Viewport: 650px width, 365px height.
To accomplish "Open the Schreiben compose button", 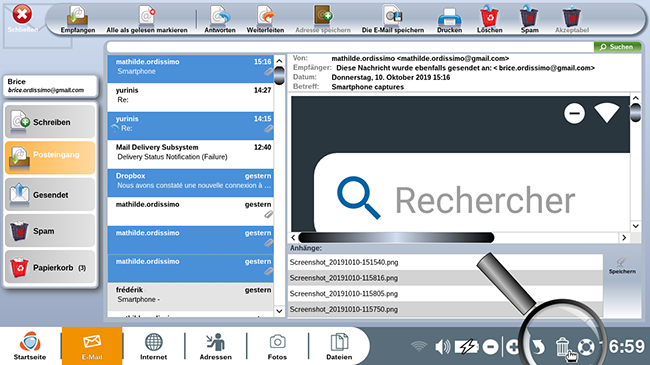I will coord(50,122).
